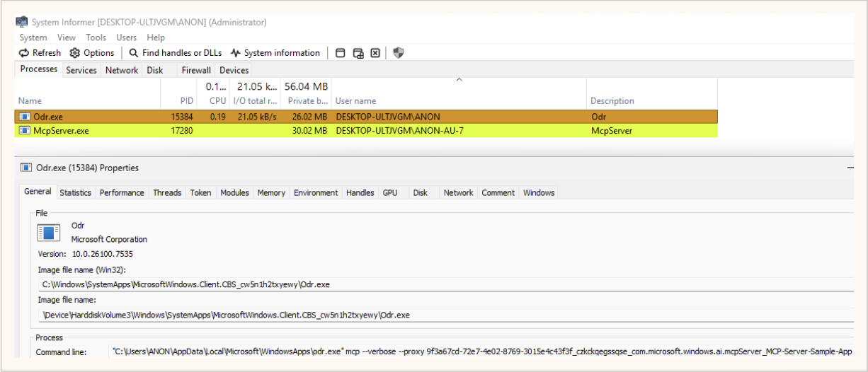Viewport: 868px width, 372px height.
Task: Select the Handles properties tab
Action: point(360,192)
